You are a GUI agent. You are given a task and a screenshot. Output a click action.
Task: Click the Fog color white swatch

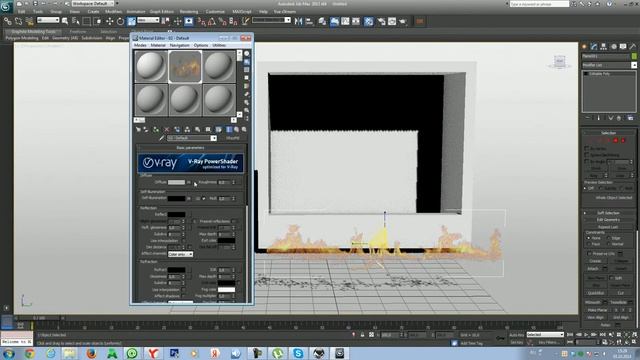(226, 289)
